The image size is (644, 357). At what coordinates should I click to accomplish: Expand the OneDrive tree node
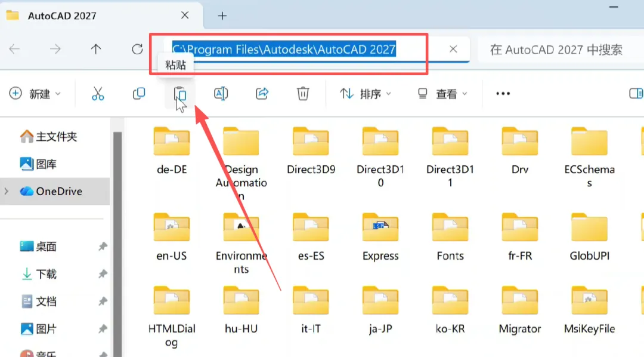click(7, 191)
